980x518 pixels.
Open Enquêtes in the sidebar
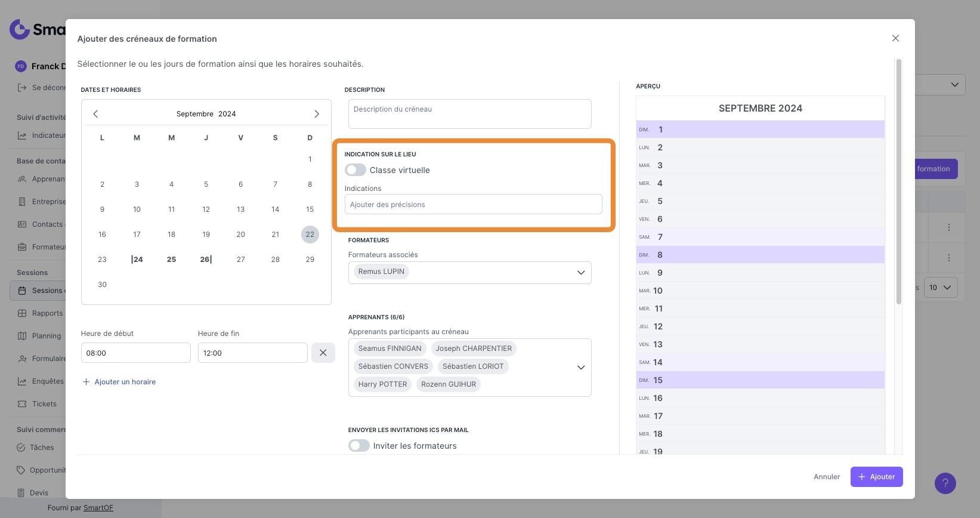(x=48, y=381)
